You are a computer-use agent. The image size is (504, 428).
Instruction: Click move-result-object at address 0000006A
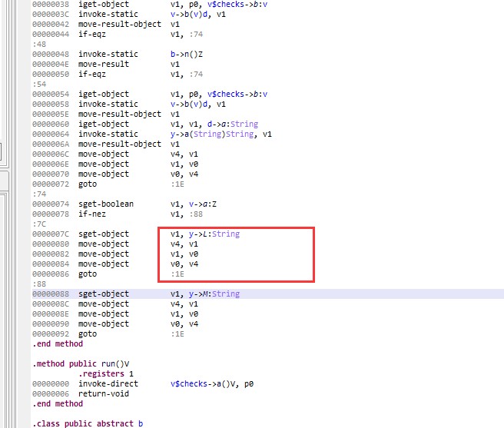[120, 144]
